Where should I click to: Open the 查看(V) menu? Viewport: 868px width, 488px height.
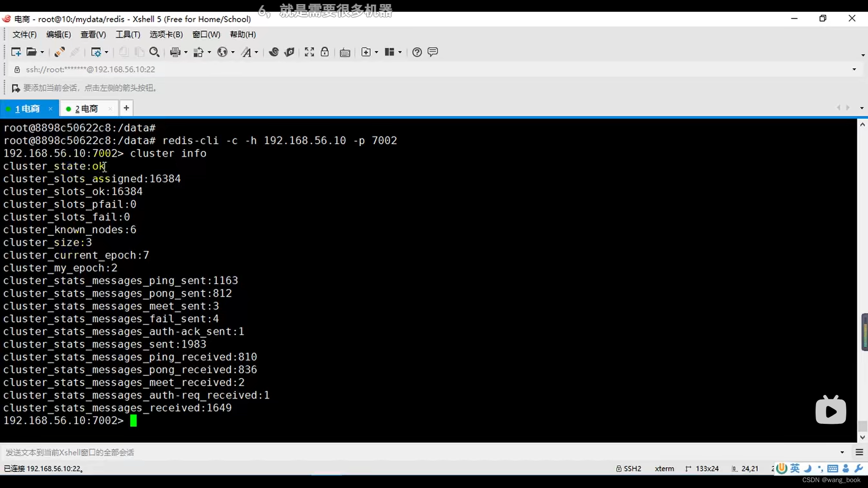pos(93,34)
